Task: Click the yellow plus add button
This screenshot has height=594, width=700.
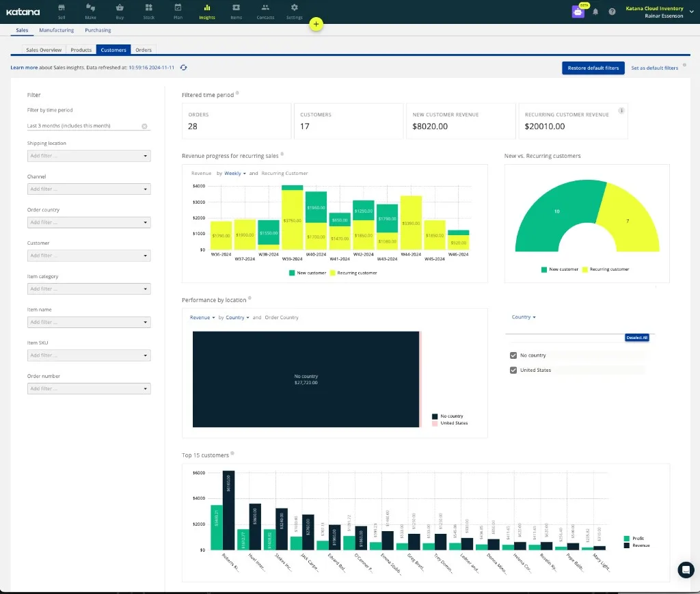Action: click(x=316, y=24)
